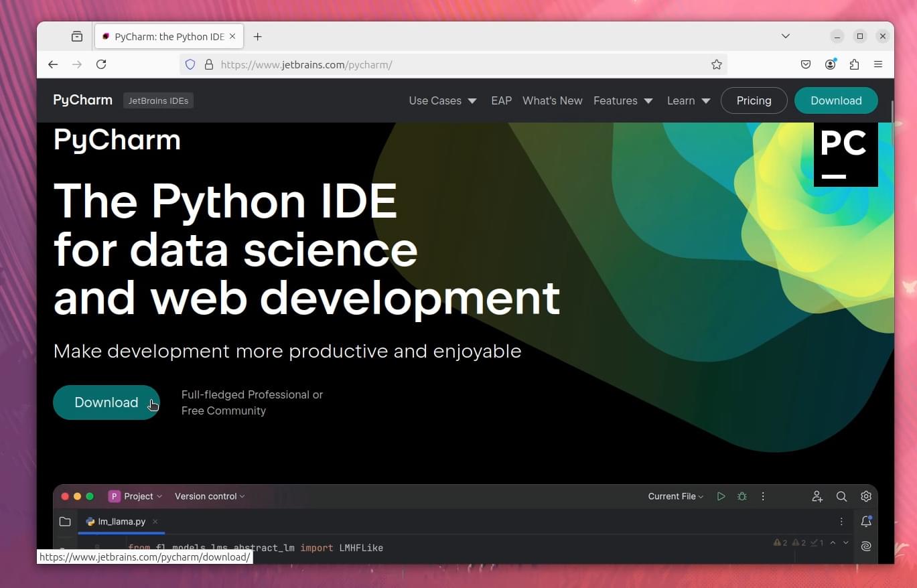The width and height of the screenshot is (917, 588).
Task: Click the forward navigation arrow
Action: click(x=77, y=64)
